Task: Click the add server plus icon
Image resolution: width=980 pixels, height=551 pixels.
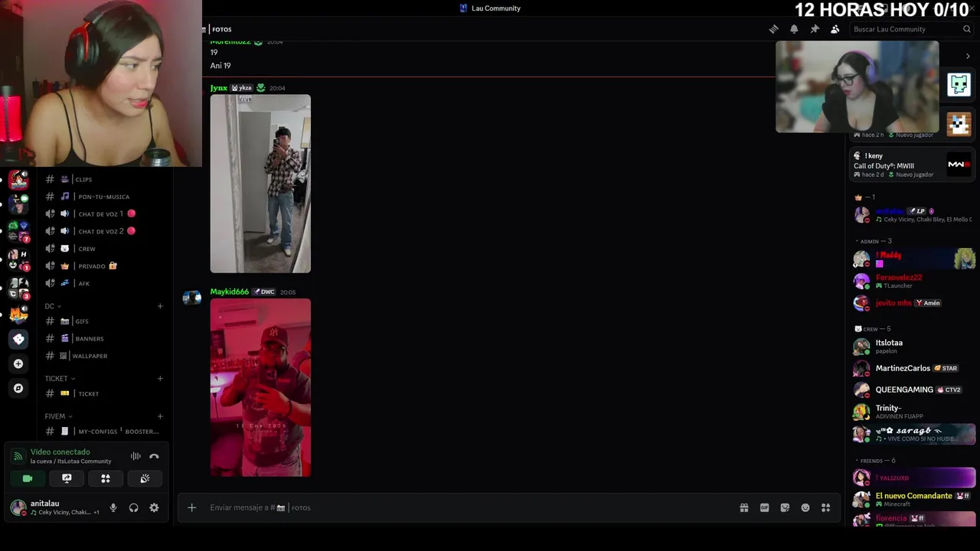Action: pos(18,364)
